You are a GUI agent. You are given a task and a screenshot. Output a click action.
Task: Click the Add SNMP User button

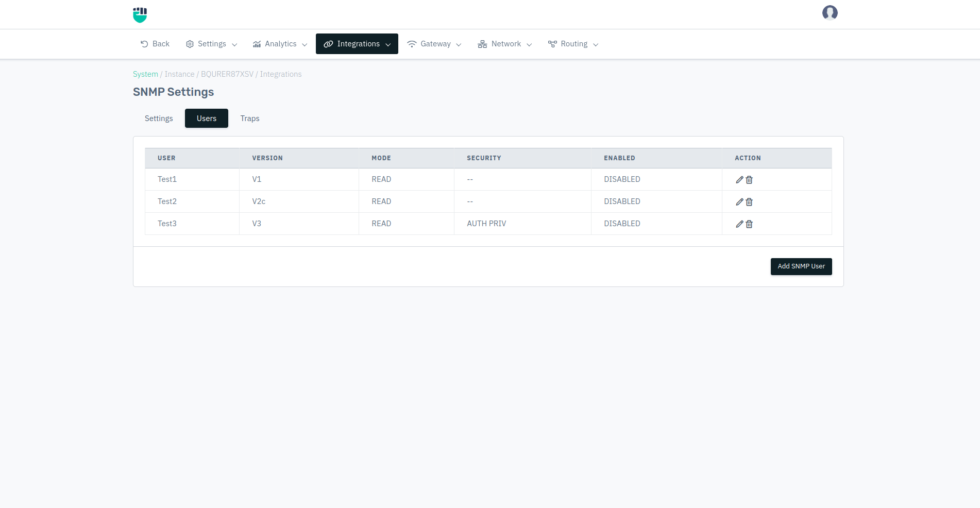tap(801, 266)
